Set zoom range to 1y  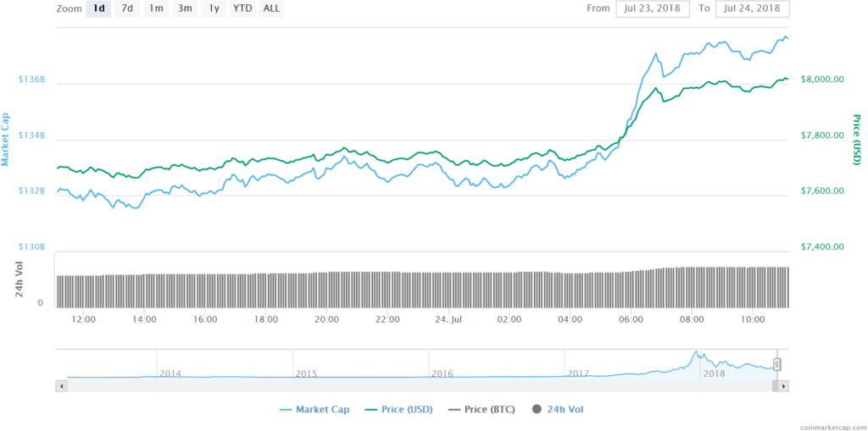coord(214,8)
